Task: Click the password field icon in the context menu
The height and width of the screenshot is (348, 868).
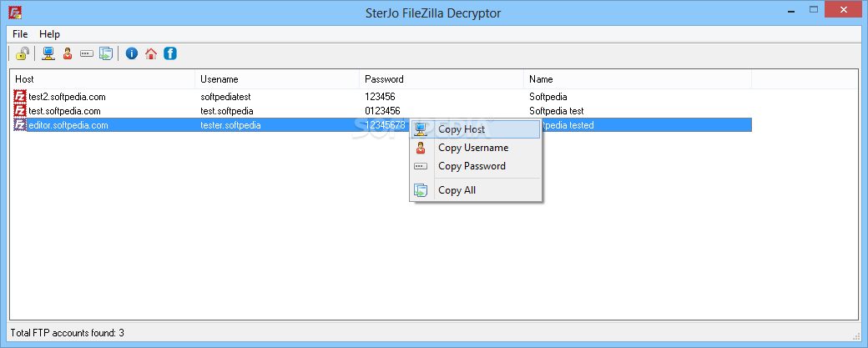Action: (421, 166)
